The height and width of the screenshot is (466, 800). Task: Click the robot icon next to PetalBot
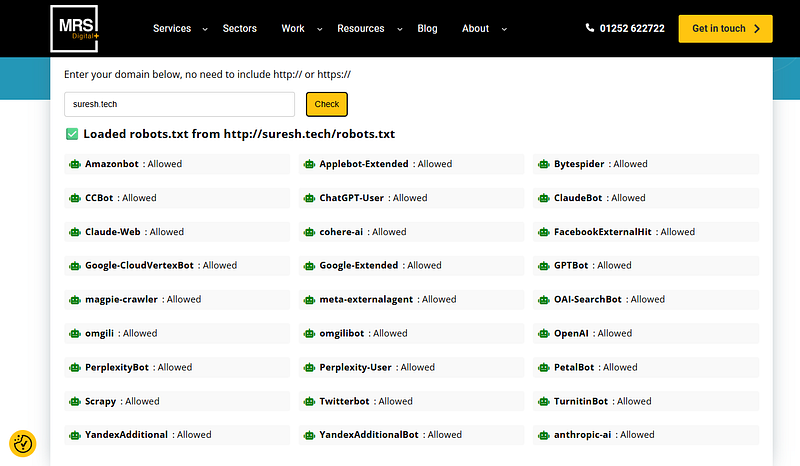point(544,367)
